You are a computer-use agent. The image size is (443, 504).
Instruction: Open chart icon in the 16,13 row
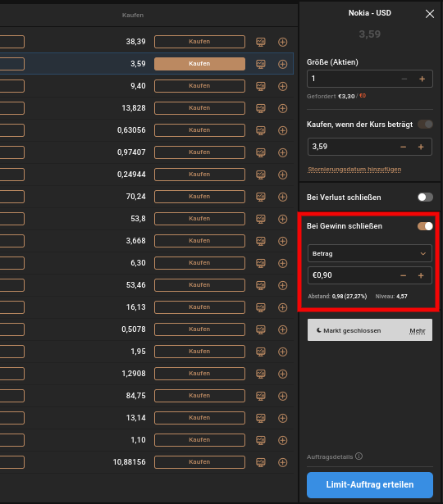point(261,307)
